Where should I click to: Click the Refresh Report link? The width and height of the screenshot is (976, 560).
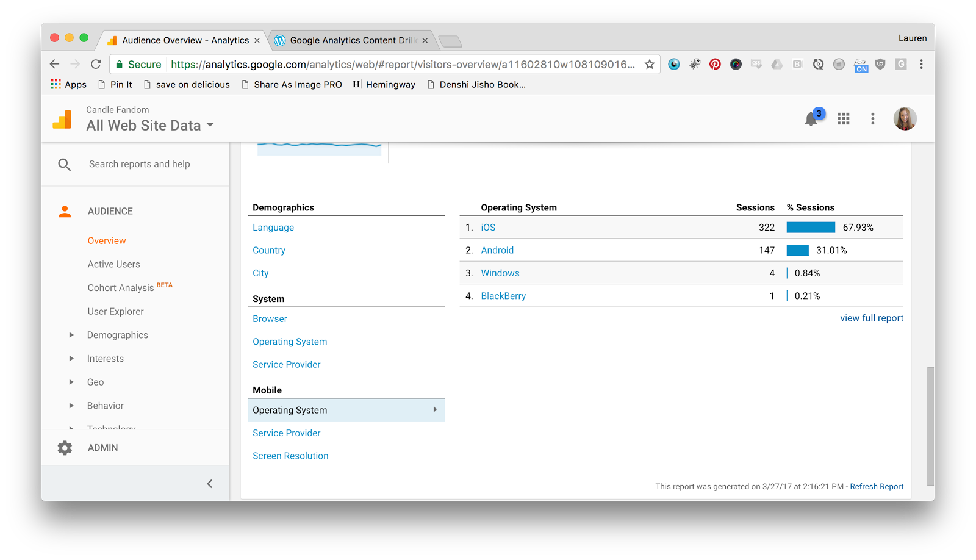(877, 486)
